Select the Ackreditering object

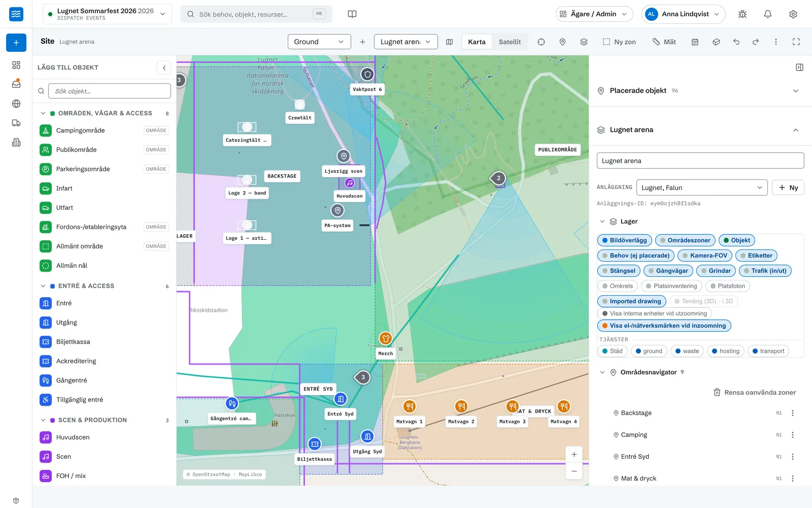(104, 361)
